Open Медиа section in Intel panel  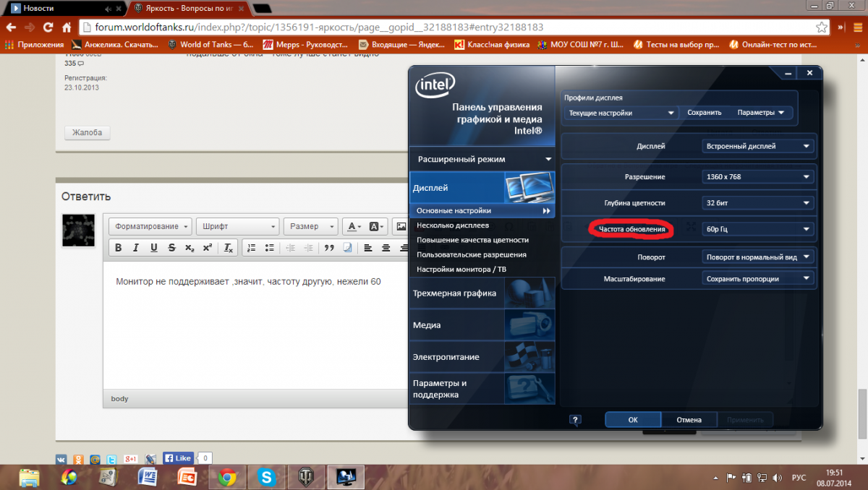[x=482, y=325]
